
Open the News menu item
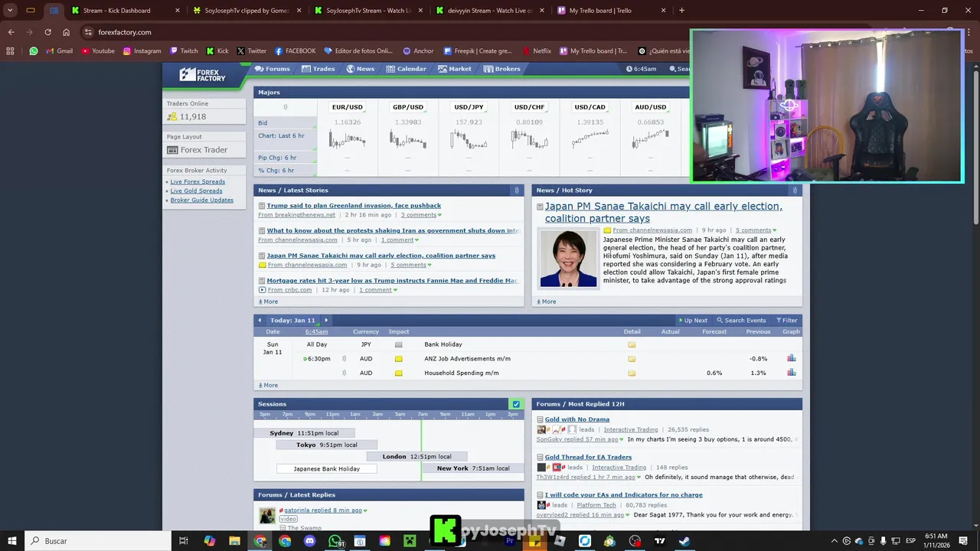(360, 69)
